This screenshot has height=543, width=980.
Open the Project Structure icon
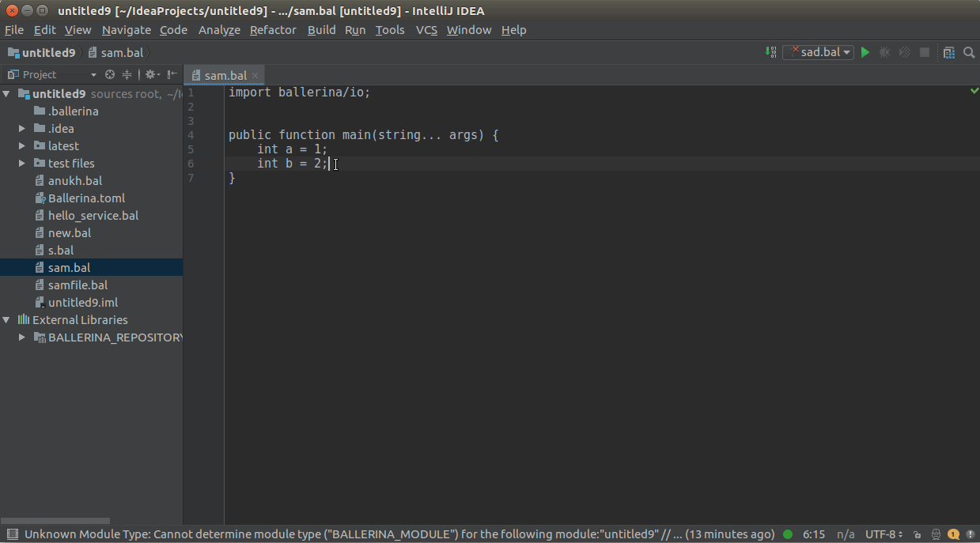[x=949, y=52]
